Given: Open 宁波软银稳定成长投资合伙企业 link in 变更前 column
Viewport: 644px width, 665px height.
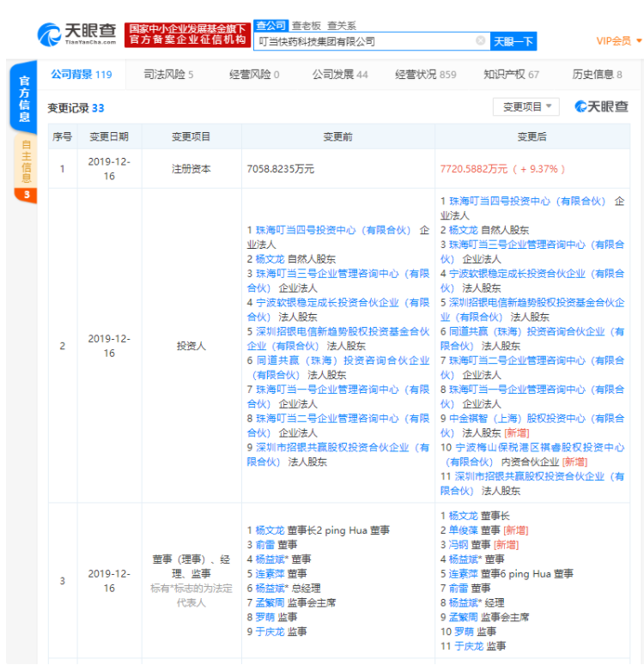Looking at the screenshot, I should (338, 310).
